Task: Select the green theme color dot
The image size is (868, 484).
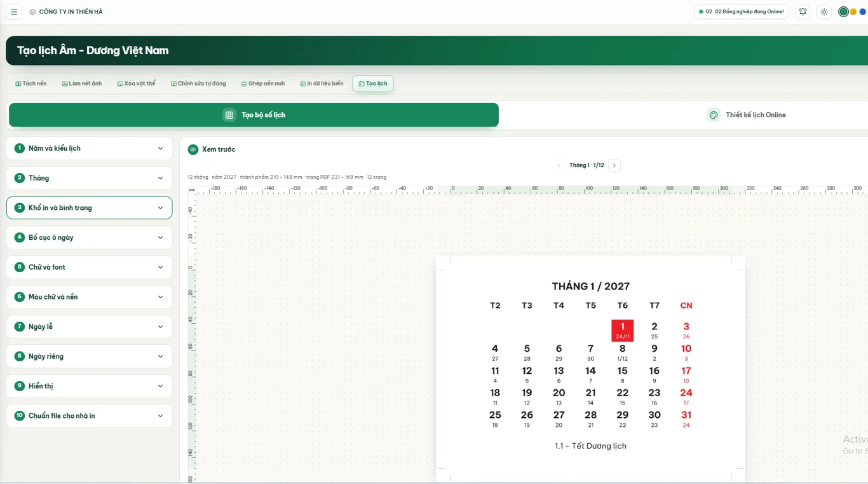Action: coord(843,11)
